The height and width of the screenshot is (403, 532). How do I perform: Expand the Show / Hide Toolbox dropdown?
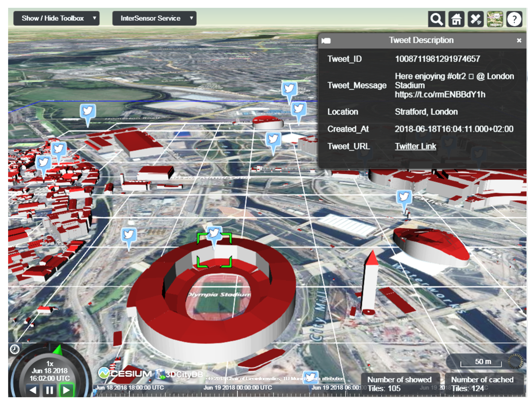tap(57, 18)
